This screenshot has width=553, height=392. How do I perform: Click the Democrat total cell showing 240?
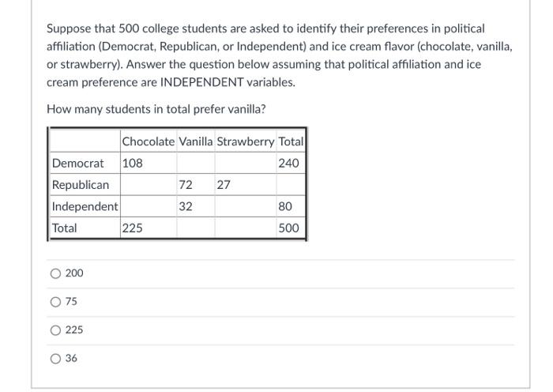pos(291,163)
